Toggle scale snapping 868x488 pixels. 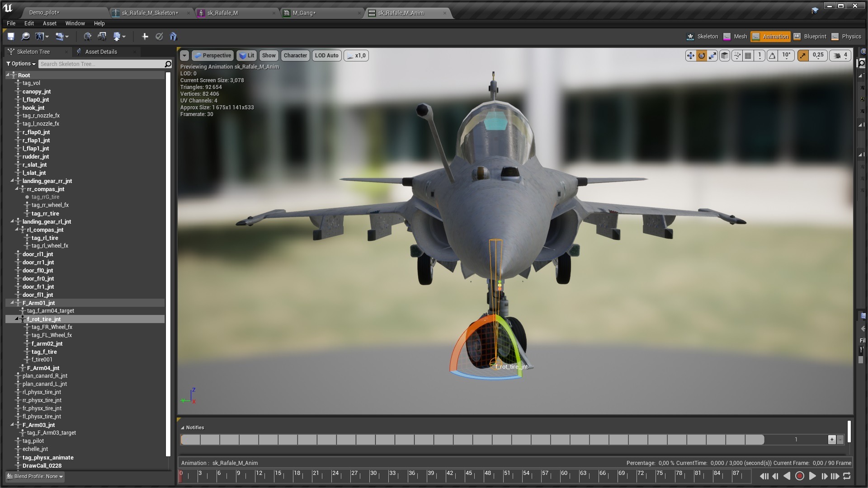click(x=803, y=56)
